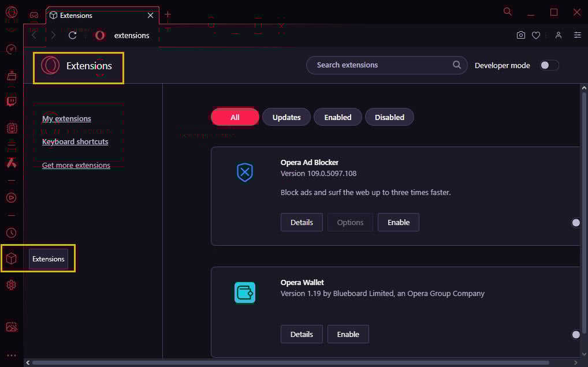Show Disabled extensions filter

point(390,117)
